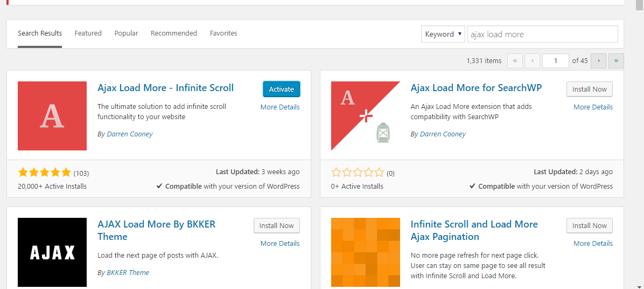Screen dimensions: 644x289
Task: Open the Popular plugins tab
Action: click(126, 33)
